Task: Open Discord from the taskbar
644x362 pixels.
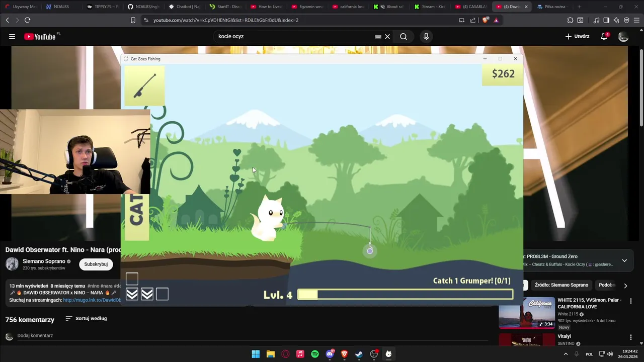Action: coord(330,354)
